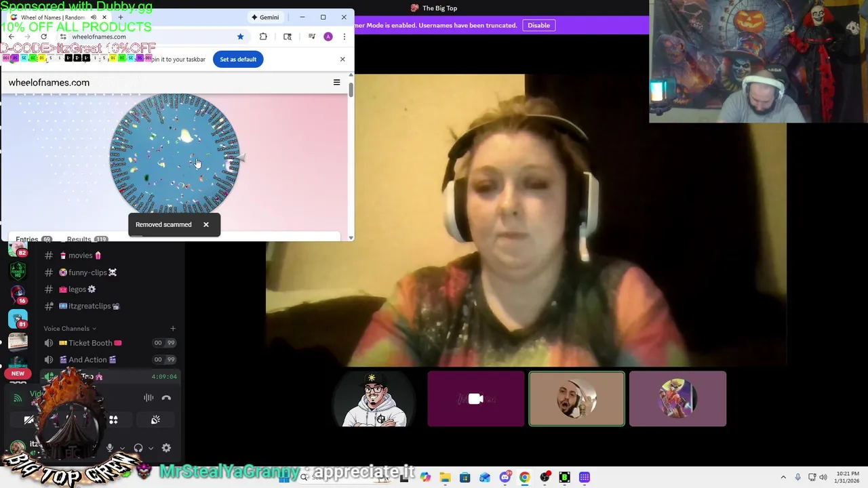Close the Removed scammed notification
This screenshot has width=868, height=488.
click(206, 224)
